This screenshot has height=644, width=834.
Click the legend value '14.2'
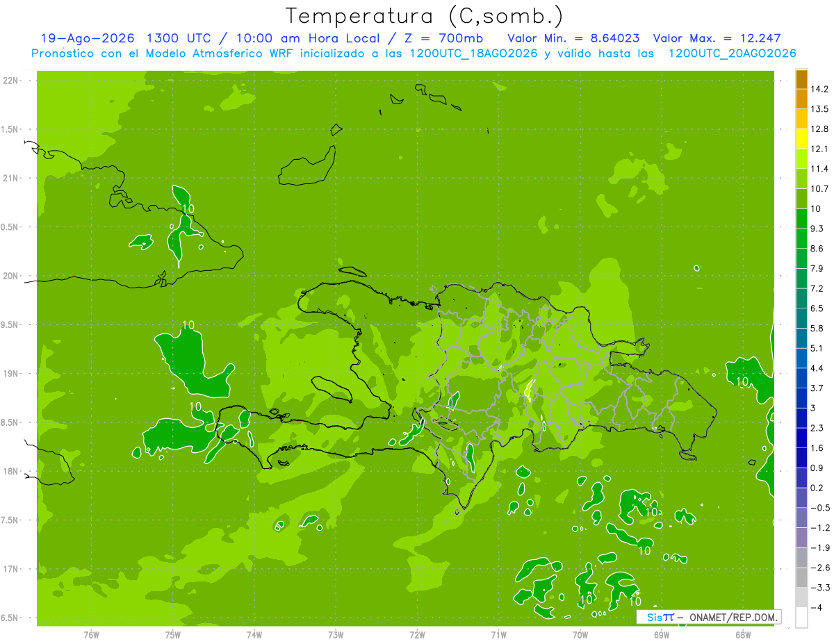click(819, 89)
